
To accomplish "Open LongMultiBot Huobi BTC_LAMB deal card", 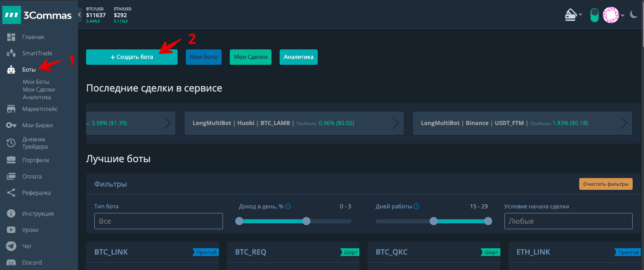I will (294, 123).
